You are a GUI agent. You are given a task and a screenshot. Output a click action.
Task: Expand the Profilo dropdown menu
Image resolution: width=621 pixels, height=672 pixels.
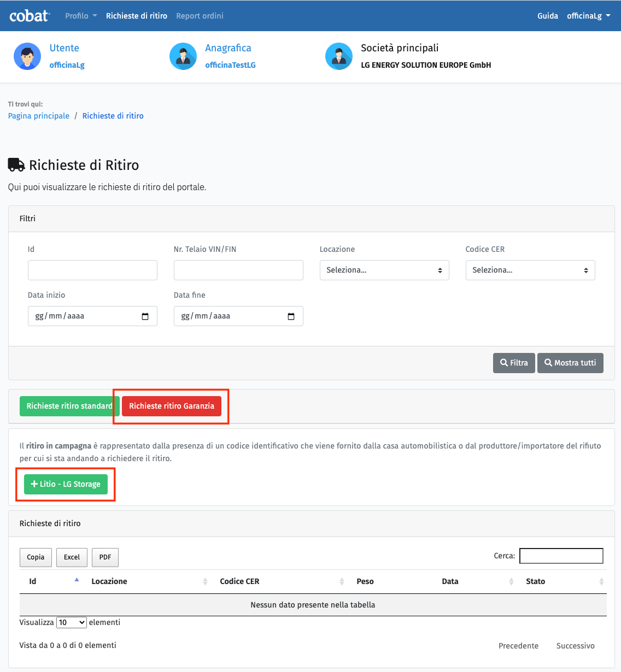81,16
